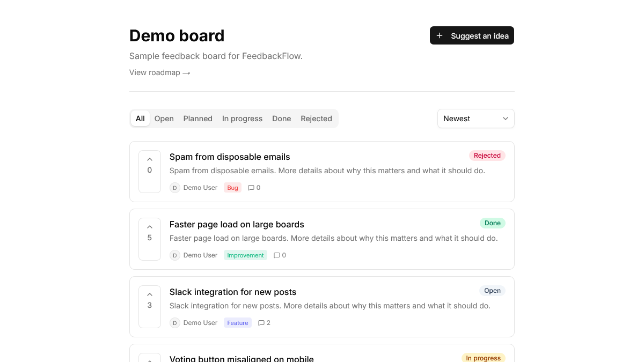
Task: Click Demo User name on Faster page load post
Action: coord(200,255)
